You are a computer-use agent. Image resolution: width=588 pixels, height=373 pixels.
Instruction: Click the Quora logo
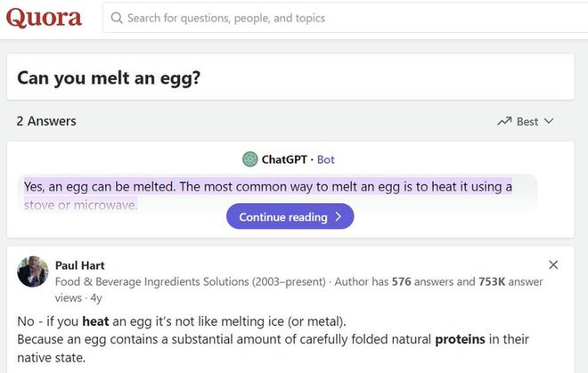[x=44, y=18]
